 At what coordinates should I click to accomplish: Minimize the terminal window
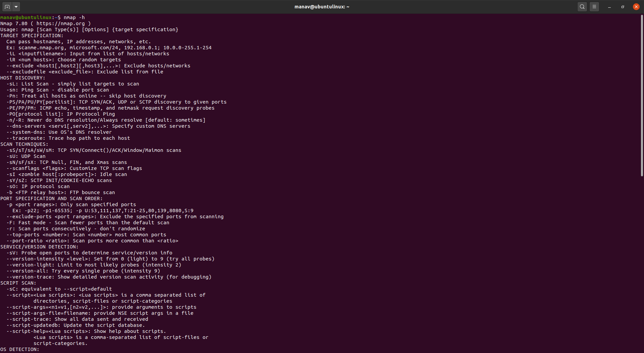pyautogui.click(x=609, y=7)
